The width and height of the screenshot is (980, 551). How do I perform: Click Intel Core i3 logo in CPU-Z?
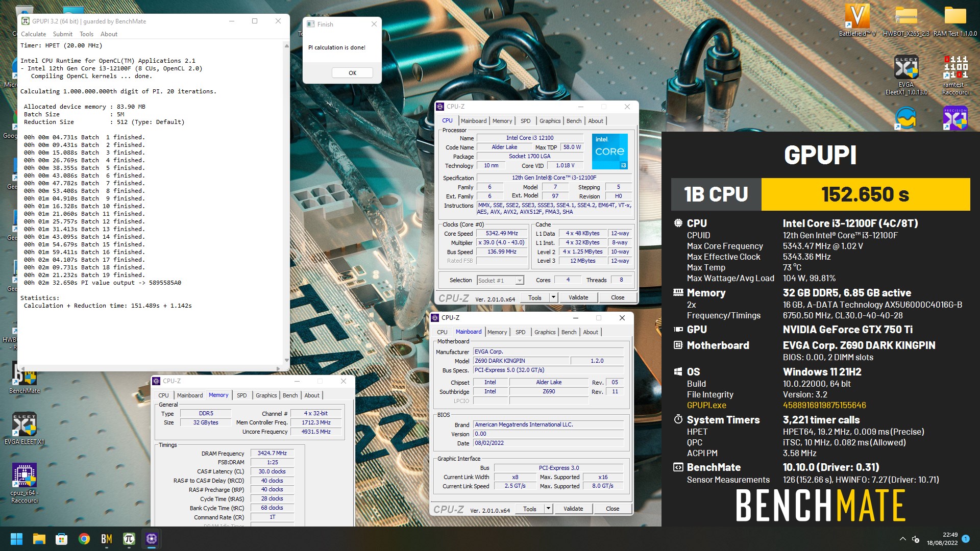pyautogui.click(x=609, y=152)
